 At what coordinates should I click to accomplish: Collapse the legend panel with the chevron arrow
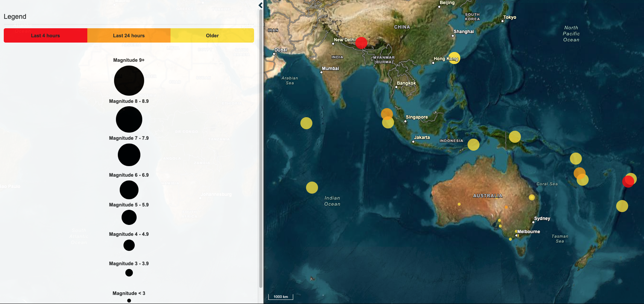(260, 5)
